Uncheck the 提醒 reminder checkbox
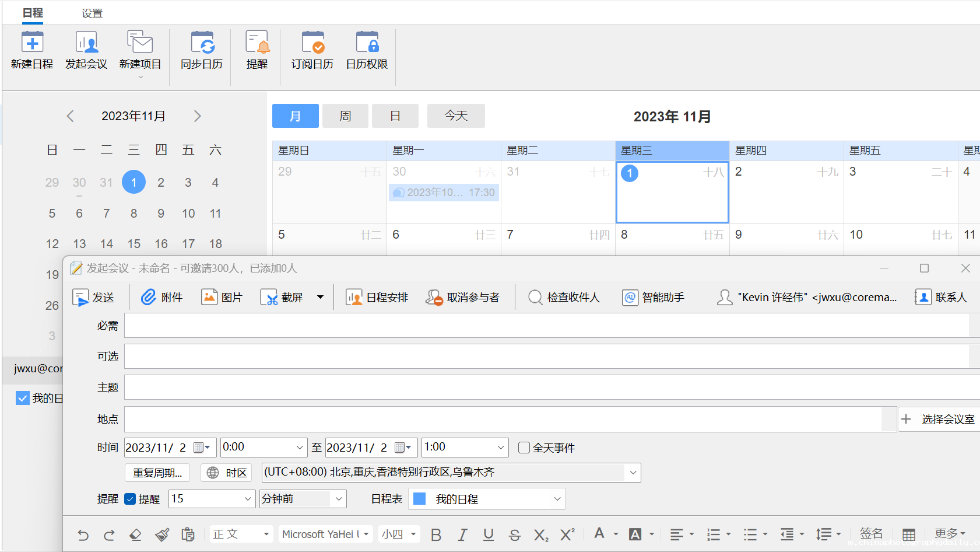 (131, 499)
